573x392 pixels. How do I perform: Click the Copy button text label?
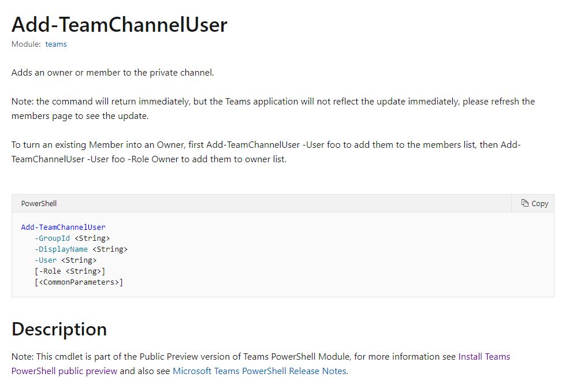tap(539, 203)
